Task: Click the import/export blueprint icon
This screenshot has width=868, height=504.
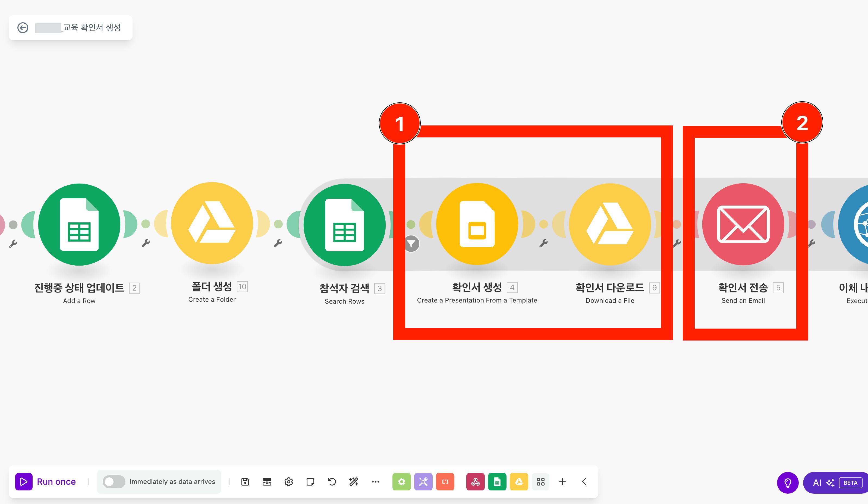Action: [267, 482]
